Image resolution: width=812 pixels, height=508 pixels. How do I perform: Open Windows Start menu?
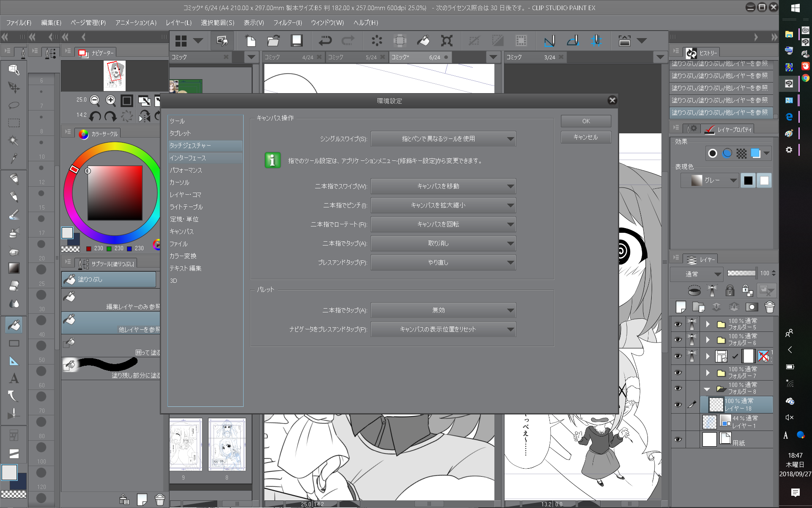click(x=795, y=8)
